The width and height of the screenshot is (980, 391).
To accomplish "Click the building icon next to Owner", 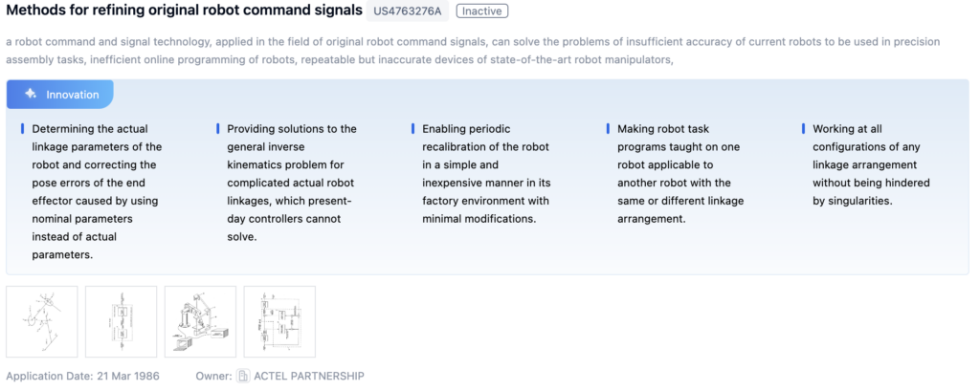I will 243,377.
